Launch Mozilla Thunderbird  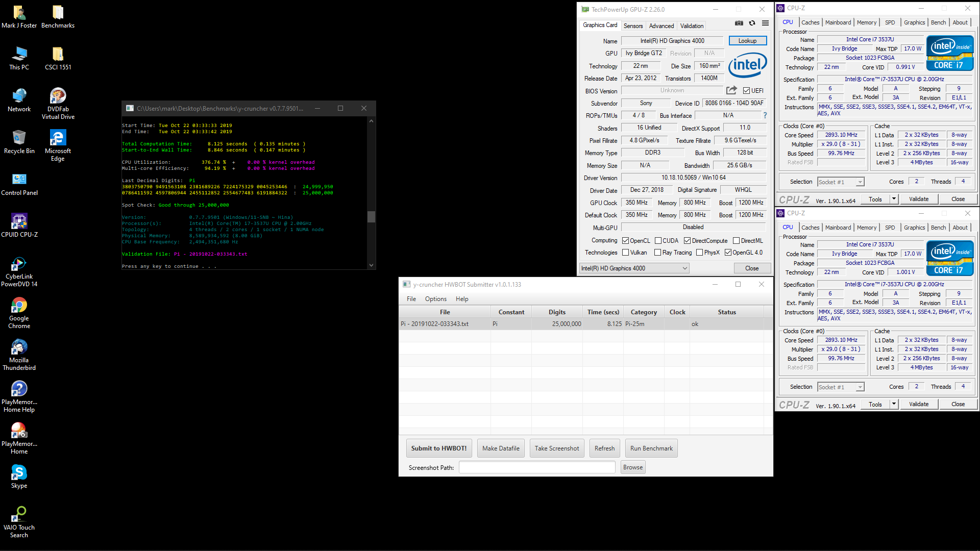tap(19, 355)
